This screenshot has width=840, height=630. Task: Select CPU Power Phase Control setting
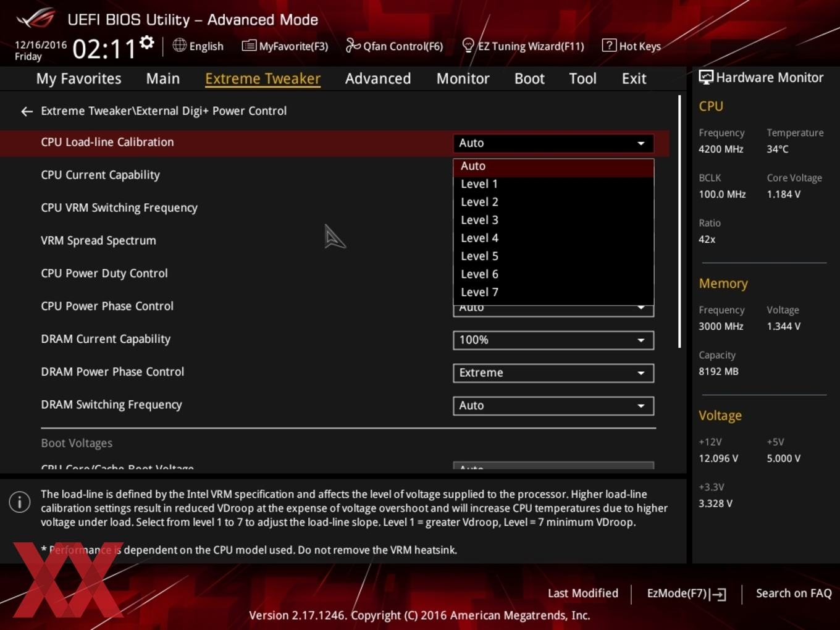(x=107, y=306)
